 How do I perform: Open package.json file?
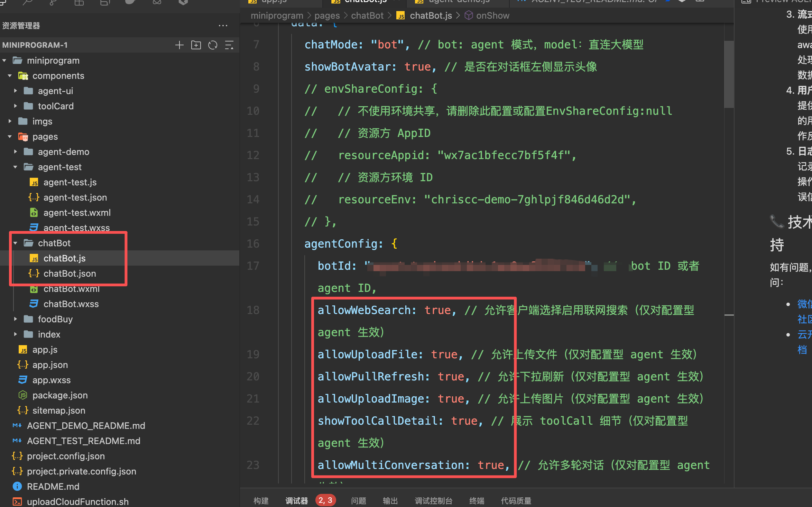(60, 395)
